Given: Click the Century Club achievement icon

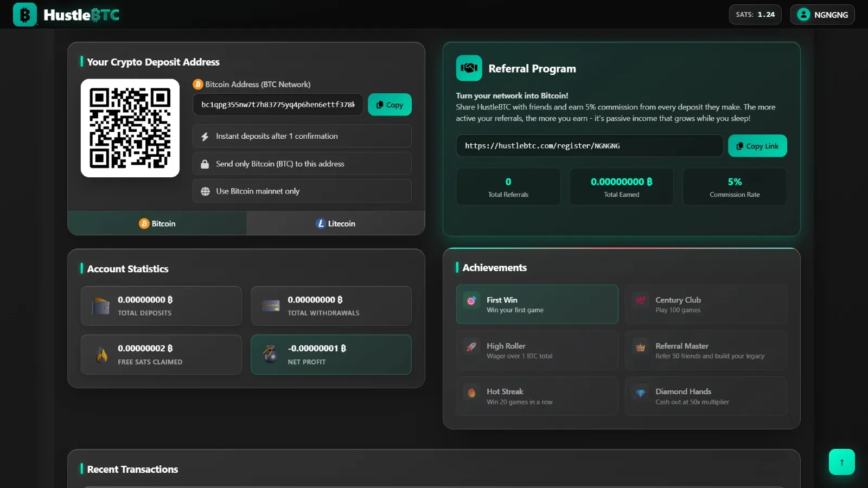Looking at the screenshot, I should (640, 300).
